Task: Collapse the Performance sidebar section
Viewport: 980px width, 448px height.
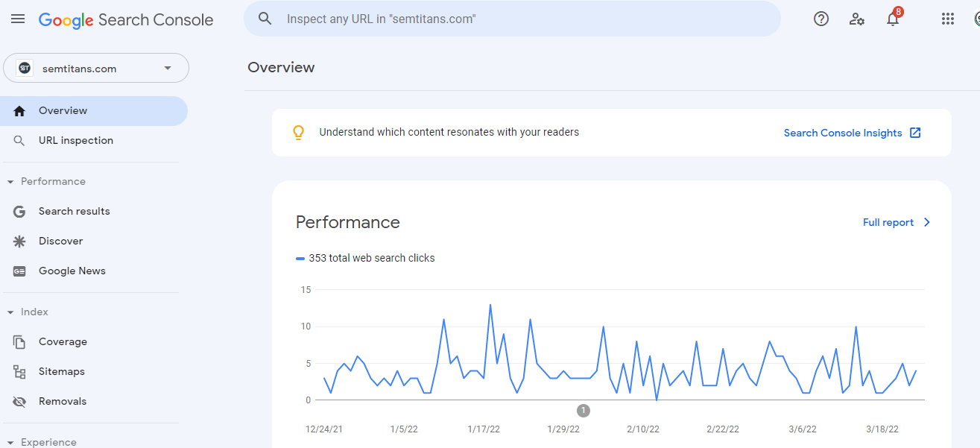Action: tap(10, 181)
